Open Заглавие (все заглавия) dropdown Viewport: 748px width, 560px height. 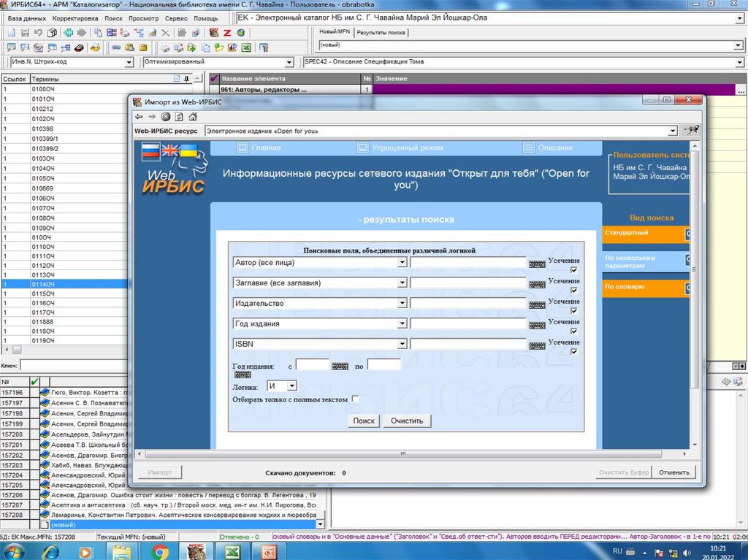click(x=402, y=283)
